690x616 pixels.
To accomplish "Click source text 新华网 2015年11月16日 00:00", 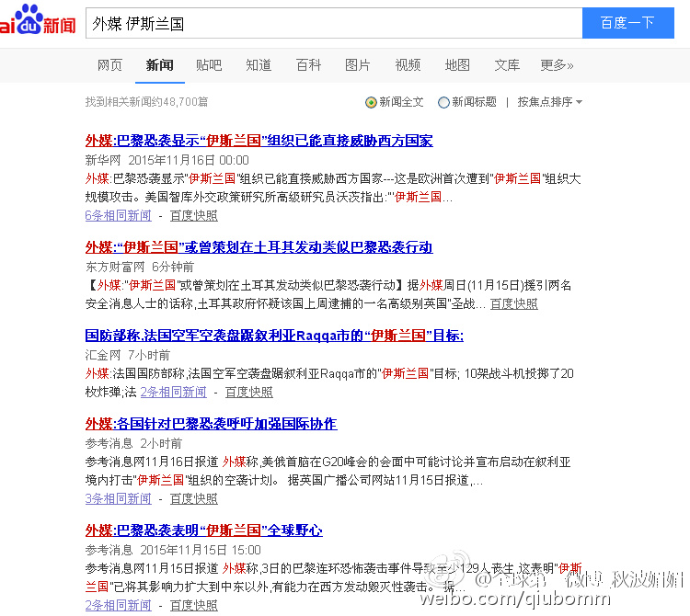I will tap(167, 160).
